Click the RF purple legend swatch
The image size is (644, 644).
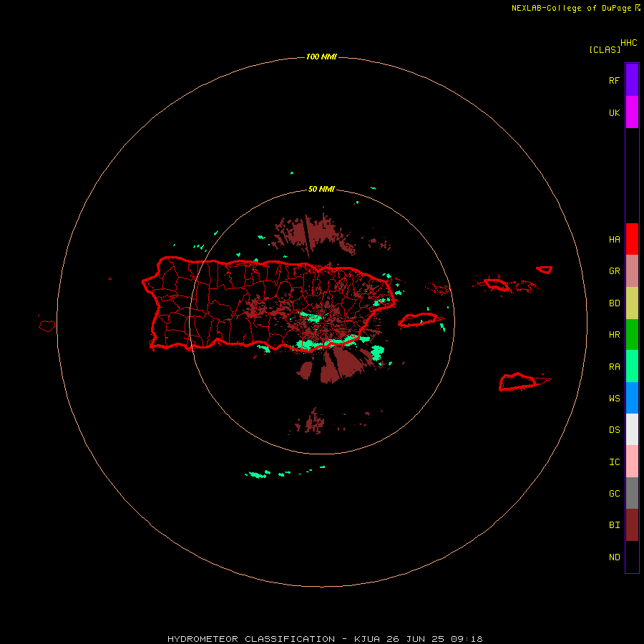tap(632, 80)
